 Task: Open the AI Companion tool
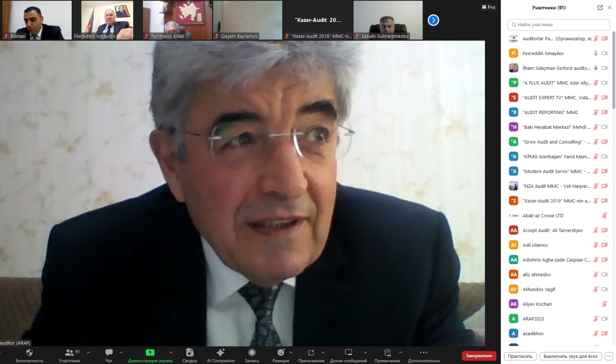tap(221, 353)
